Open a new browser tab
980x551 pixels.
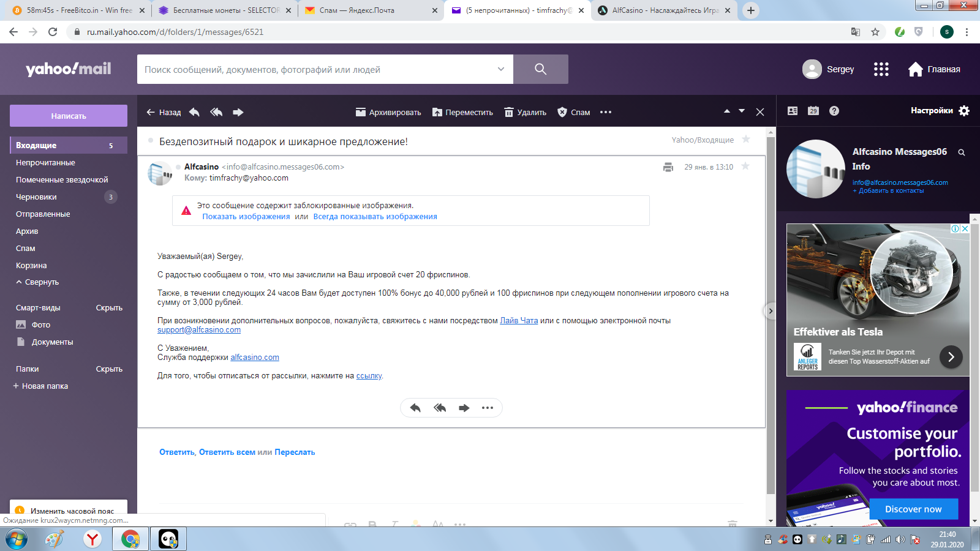pyautogui.click(x=750, y=10)
